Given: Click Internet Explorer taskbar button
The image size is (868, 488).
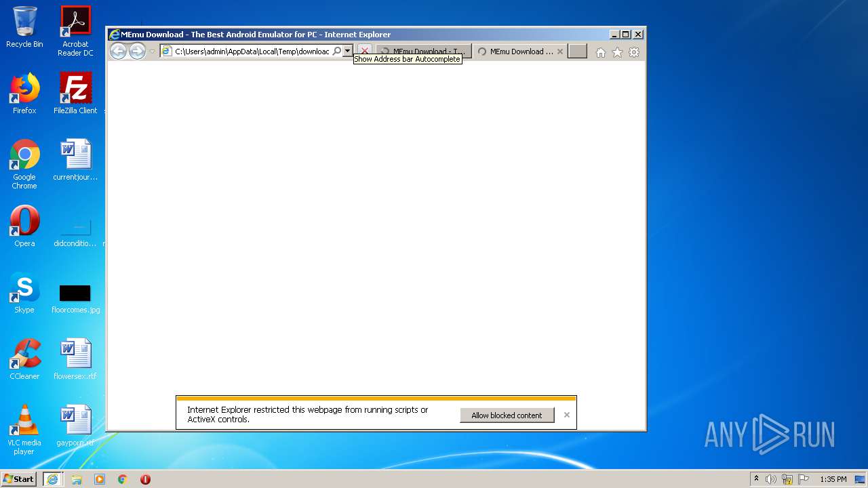Looking at the screenshot, I should pyautogui.click(x=52, y=479).
